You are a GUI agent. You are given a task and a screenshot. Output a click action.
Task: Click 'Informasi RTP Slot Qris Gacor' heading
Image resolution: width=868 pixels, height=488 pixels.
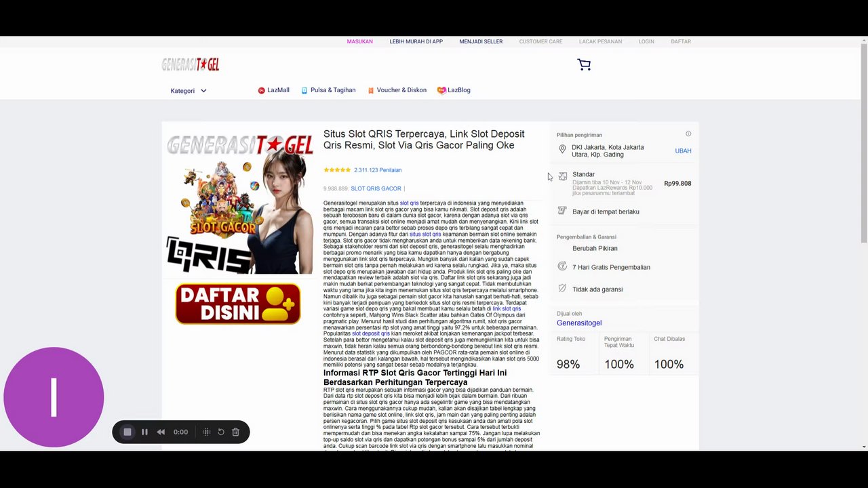pos(415,378)
